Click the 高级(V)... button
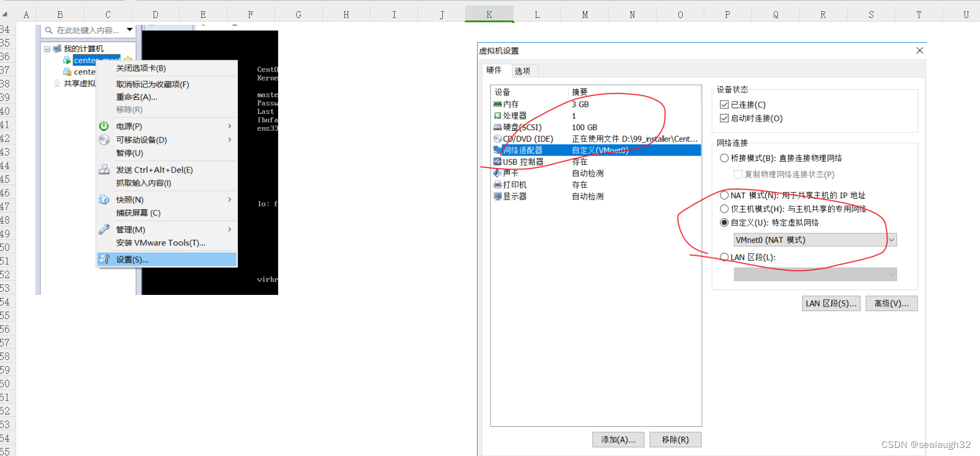980x456 pixels. pyautogui.click(x=891, y=303)
